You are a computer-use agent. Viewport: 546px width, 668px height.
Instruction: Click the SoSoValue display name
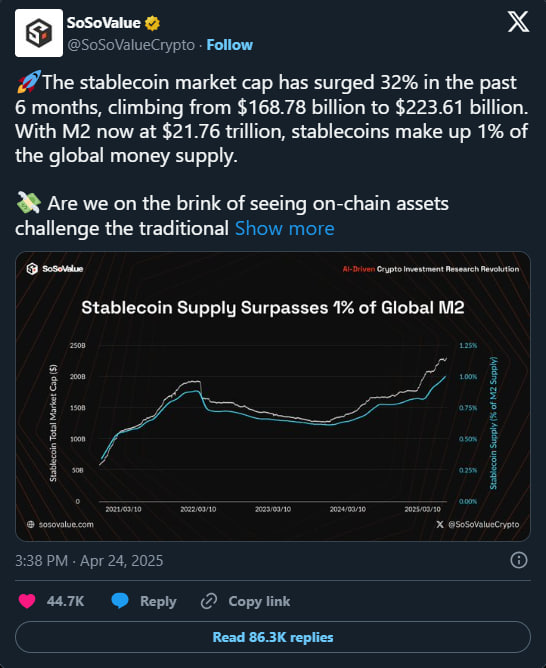click(103, 23)
